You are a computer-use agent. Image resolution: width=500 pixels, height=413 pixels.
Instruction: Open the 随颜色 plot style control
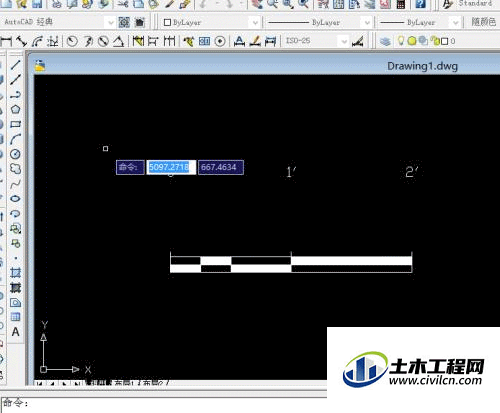(x=483, y=22)
